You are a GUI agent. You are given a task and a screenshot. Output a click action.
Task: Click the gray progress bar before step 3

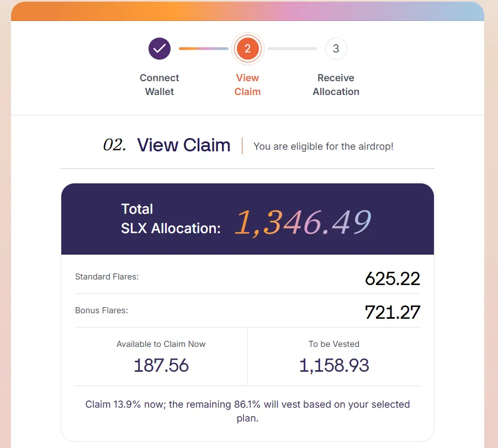(x=292, y=49)
